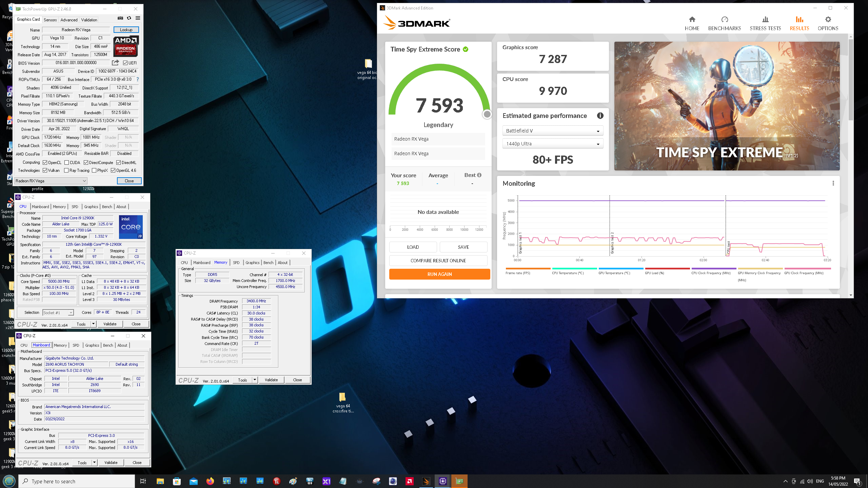The image size is (868, 488).
Task: Click the Windows search box on taskbar
Action: tap(77, 481)
